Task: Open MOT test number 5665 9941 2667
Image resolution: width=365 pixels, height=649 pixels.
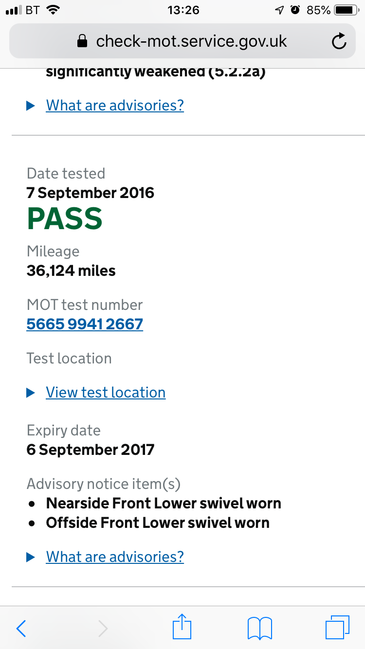Action: [x=85, y=324]
